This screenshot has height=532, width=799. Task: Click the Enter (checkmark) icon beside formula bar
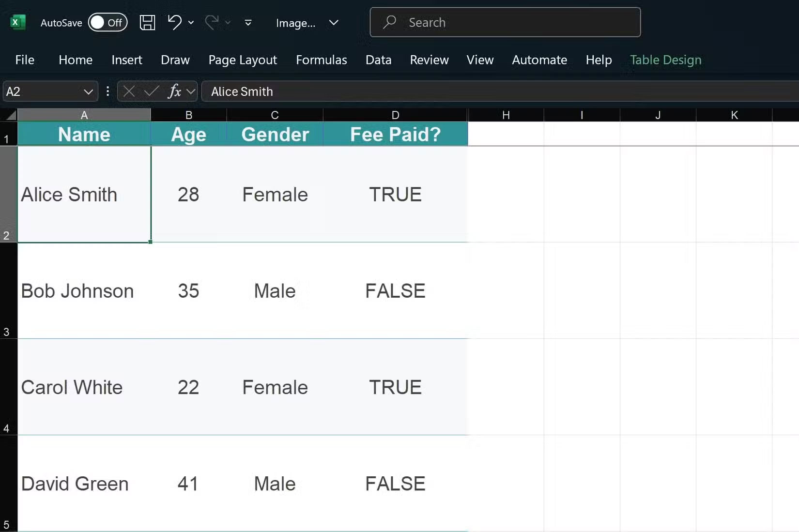click(x=151, y=91)
